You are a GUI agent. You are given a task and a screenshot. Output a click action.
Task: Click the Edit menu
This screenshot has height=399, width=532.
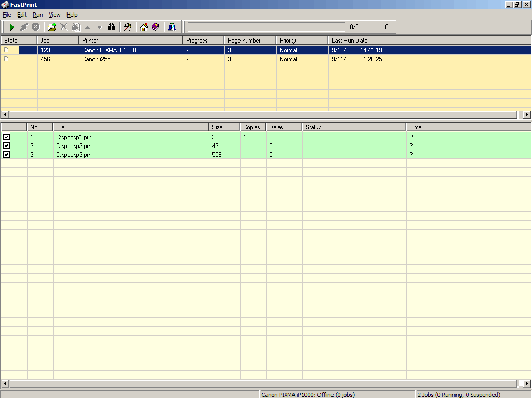coord(22,15)
